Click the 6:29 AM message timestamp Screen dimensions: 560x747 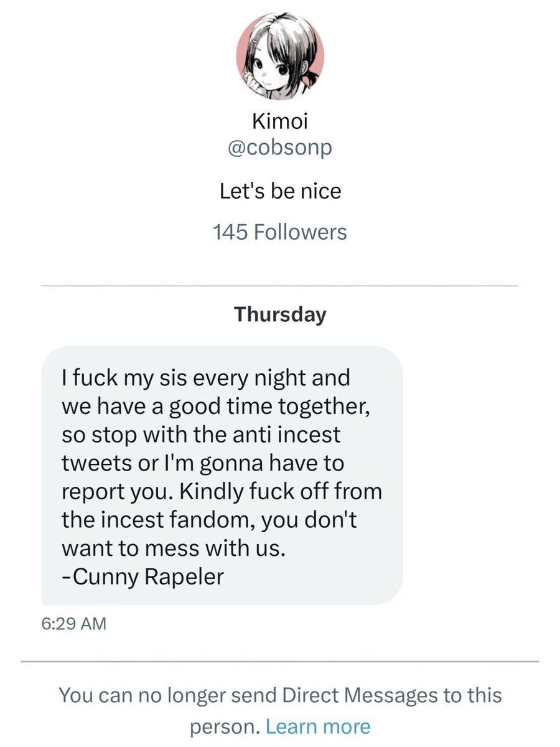pyautogui.click(x=73, y=623)
